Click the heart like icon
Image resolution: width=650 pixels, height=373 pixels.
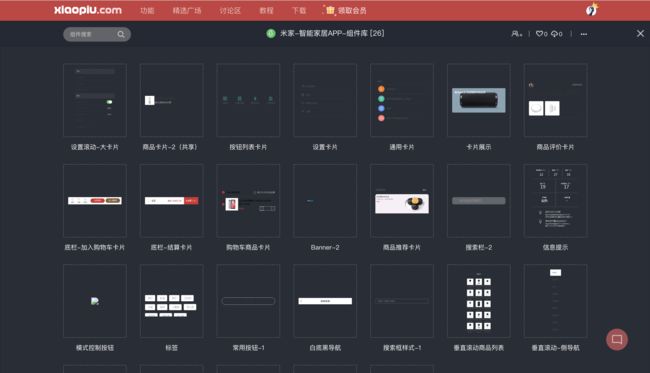[539, 34]
